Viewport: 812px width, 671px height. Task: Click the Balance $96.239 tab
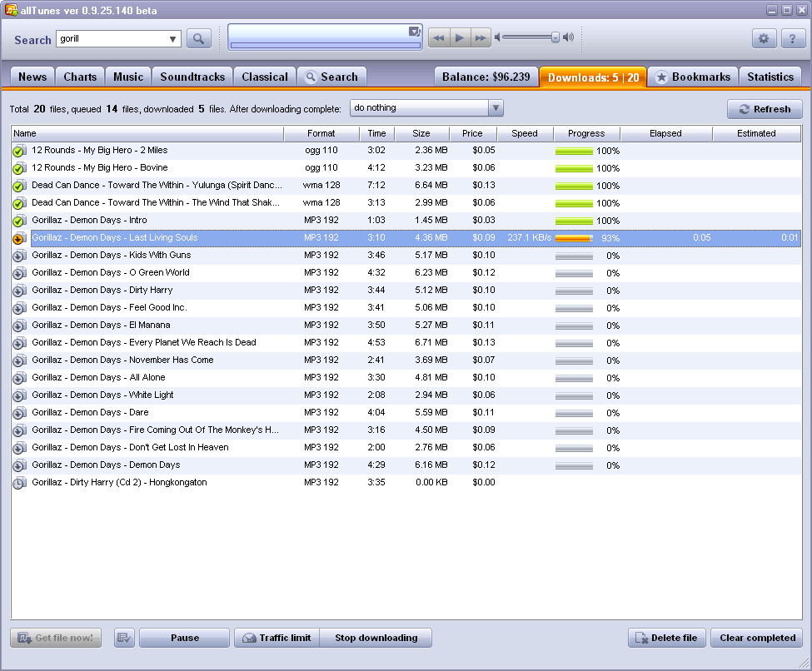pos(486,77)
